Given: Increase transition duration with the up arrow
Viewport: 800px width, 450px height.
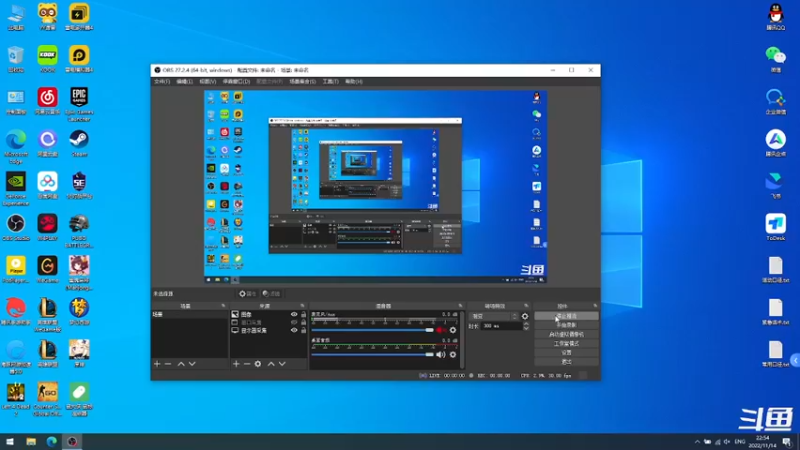Looking at the screenshot, I should pyautogui.click(x=526, y=324).
